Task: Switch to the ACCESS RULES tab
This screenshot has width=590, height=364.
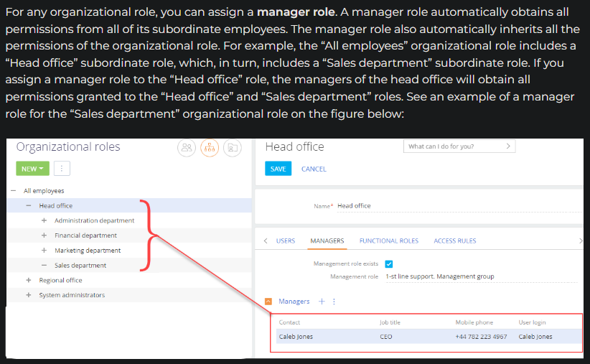Action: coord(455,241)
